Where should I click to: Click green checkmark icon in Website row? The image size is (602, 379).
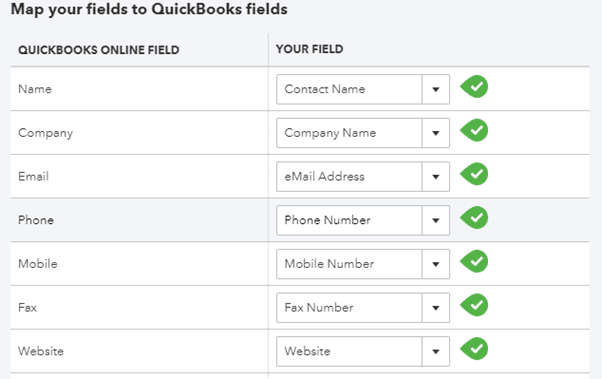(x=474, y=349)
